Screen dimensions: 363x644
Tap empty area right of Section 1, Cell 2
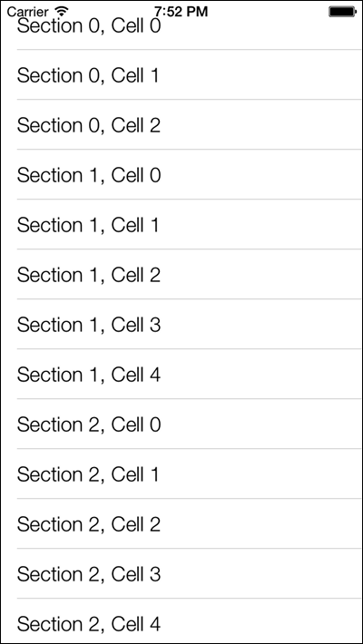coord(261,274)
